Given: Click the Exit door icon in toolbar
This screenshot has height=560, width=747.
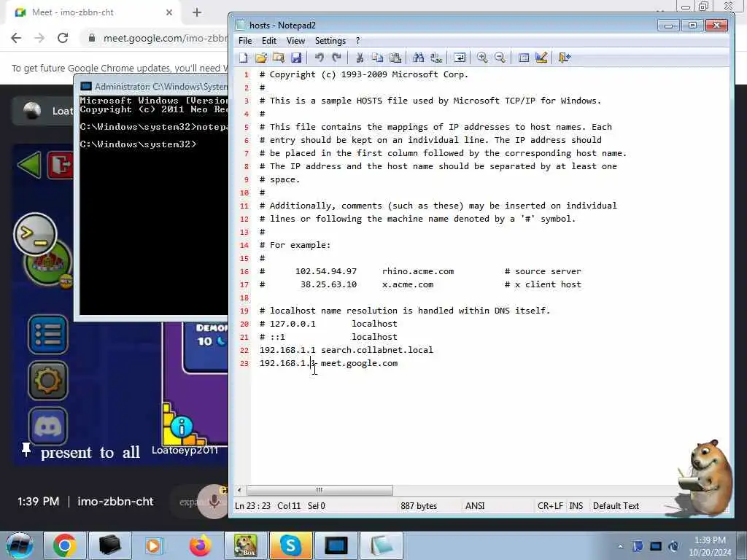Looking at the screenshot, I should [564, 58].
